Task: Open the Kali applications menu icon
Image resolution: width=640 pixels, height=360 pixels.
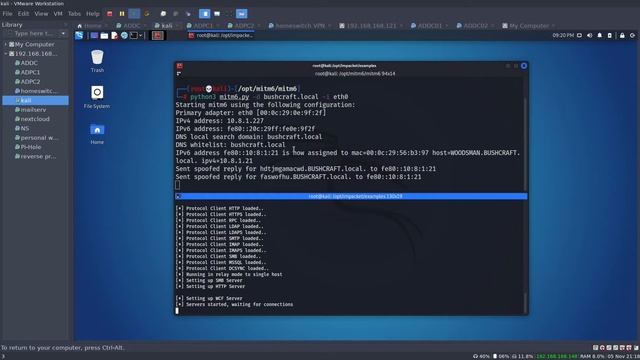Action: click(79, 36)
